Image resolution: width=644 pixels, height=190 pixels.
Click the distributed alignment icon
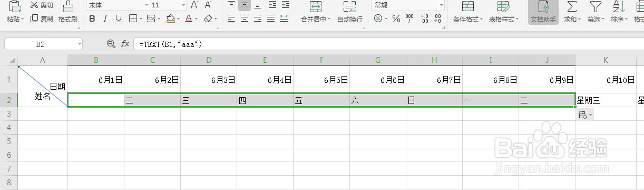pos(285,19)
